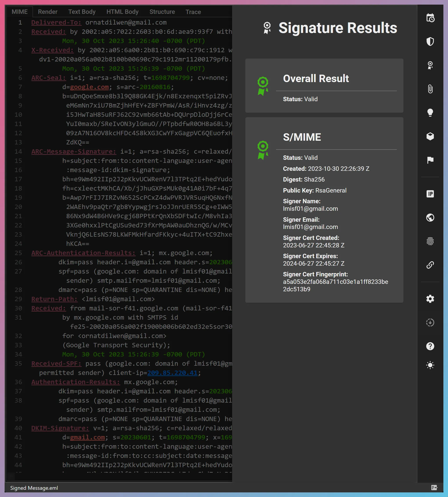This screenshot has height=497, width=448.
Task: Switch to the Render tab
Action: (47, 12)
